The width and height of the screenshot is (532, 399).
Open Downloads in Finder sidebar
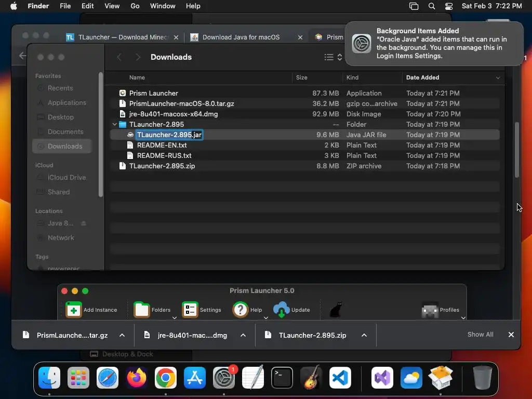(x=62, y=146)
